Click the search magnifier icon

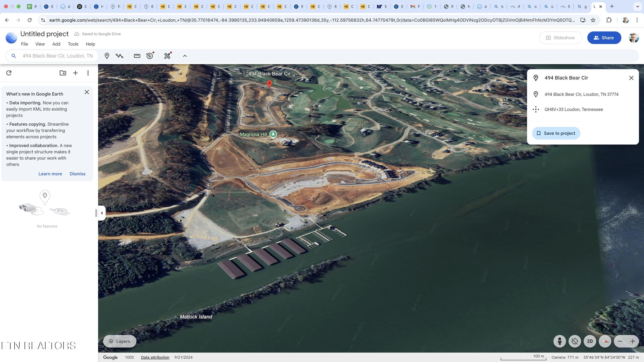pyautogui.click(x=14, y=56)
